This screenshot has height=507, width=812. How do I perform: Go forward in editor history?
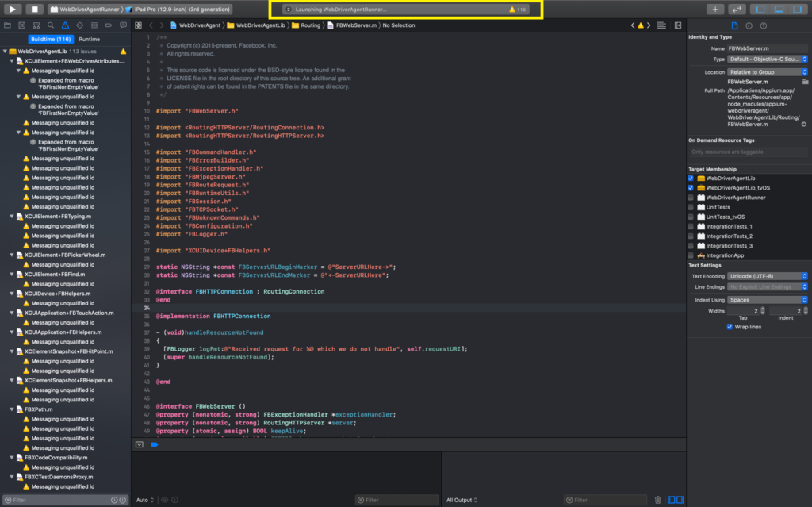coord(162,25)
